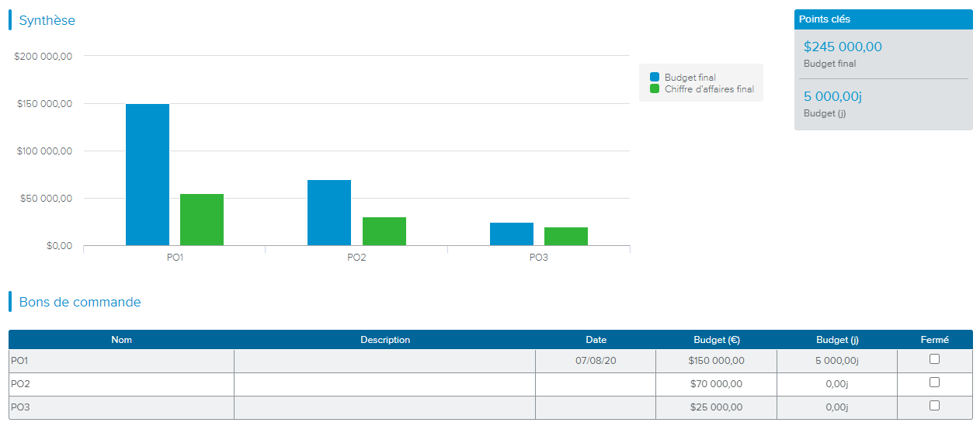Toggle Chiffre d'affaires final legend label
980x426 pixels.
coord(708,89)
